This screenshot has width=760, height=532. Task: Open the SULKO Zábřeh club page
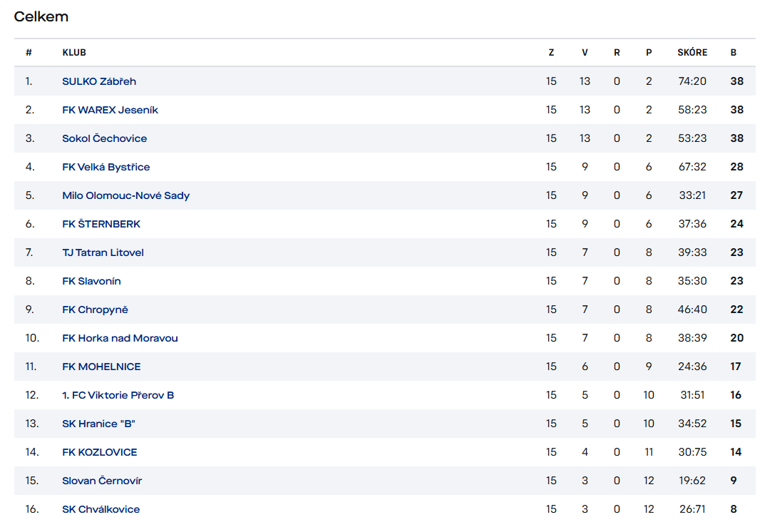coord(99,81)
